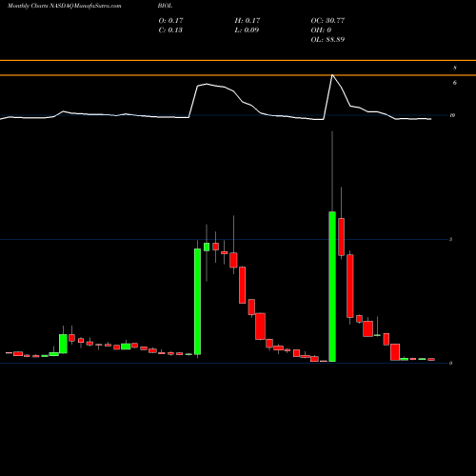Click the indicator line's highest peak
The width and height of the screenshot is (476, 476).
point(332,75)
